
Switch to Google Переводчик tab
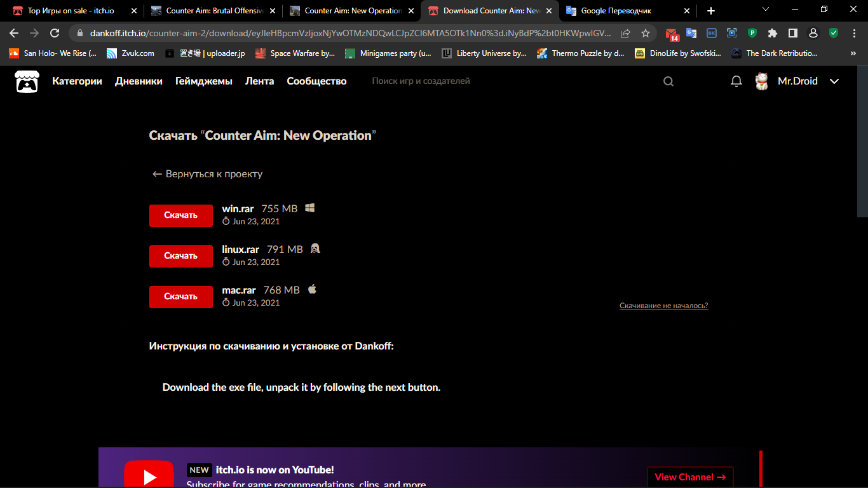pyautogui.click(x=628, y=11)
